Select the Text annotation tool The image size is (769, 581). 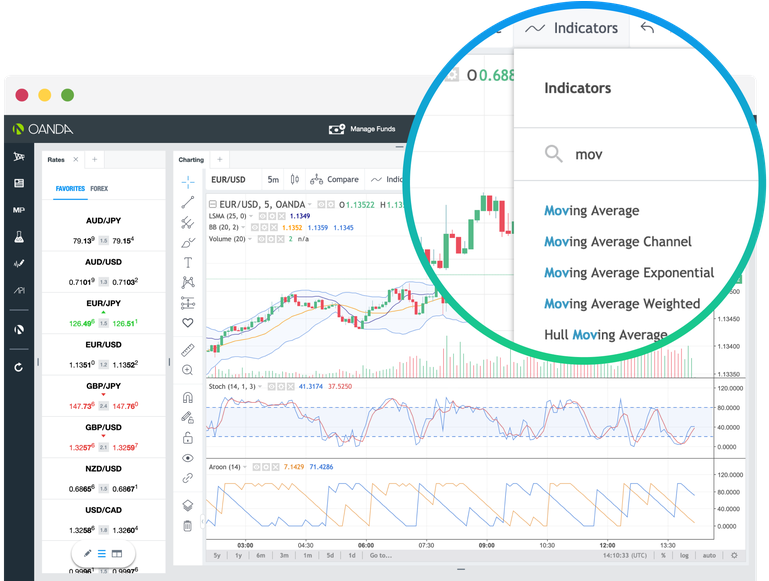(x=188, y=263)
